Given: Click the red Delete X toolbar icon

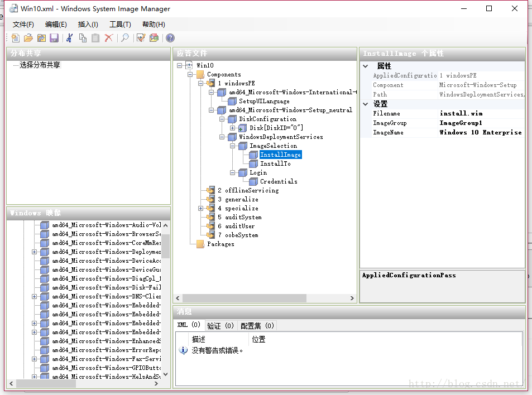Looking at the screenshot, I should (x=108, y=38).
